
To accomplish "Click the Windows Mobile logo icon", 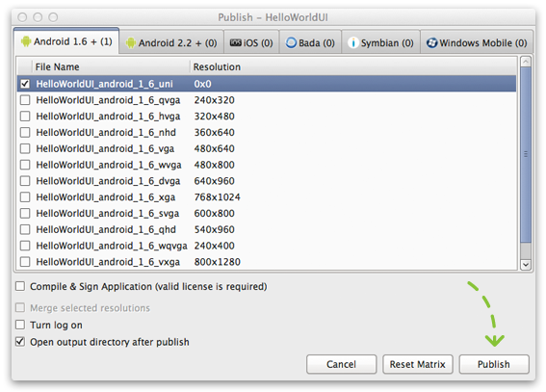I will pyautogui.click(x=431, y=42).
